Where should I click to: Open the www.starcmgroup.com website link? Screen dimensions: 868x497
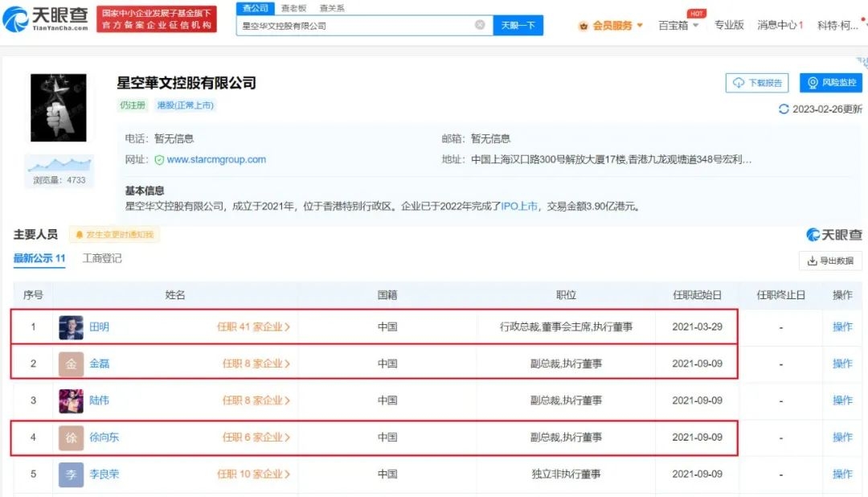(x=216, y=159)
